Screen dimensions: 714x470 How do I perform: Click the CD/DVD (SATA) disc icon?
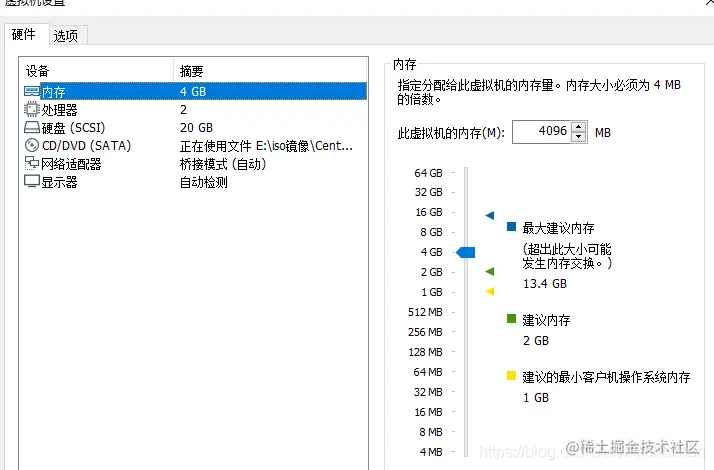(32, 146)
